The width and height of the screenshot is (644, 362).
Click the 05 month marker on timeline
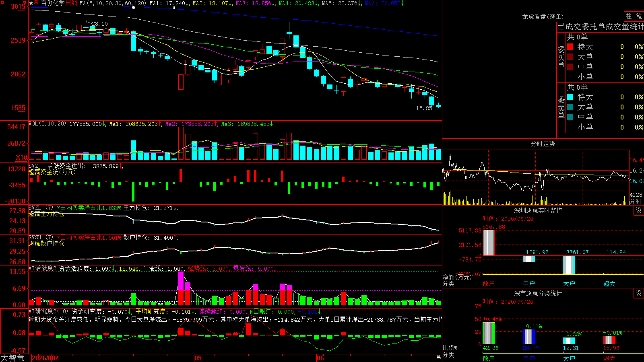(x=198, y=358)
